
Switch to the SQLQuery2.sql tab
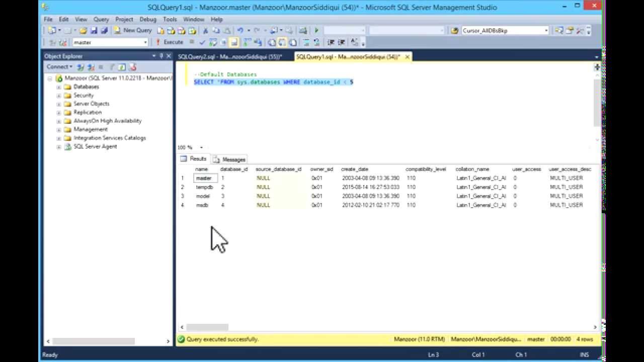tap(230, 57)
